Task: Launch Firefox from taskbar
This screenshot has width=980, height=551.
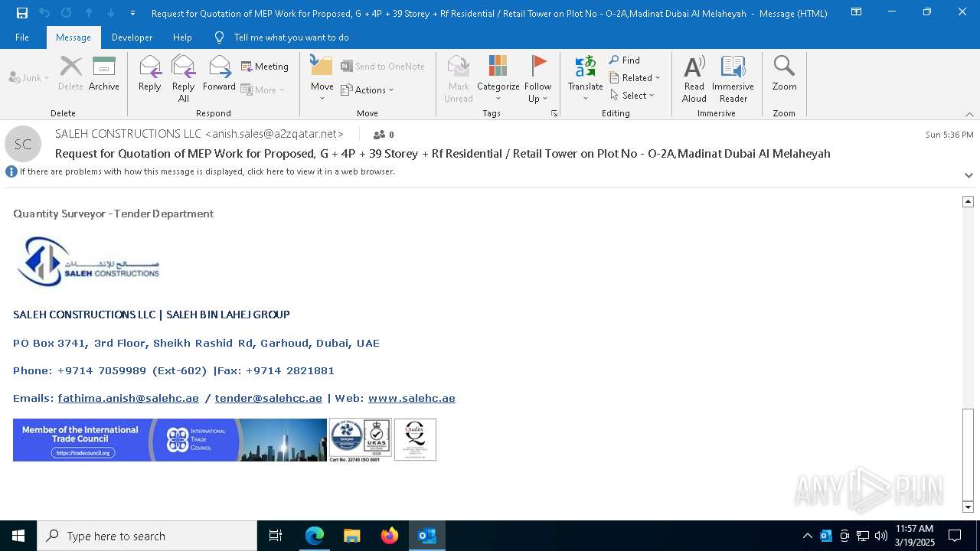Action: point(390,536)
